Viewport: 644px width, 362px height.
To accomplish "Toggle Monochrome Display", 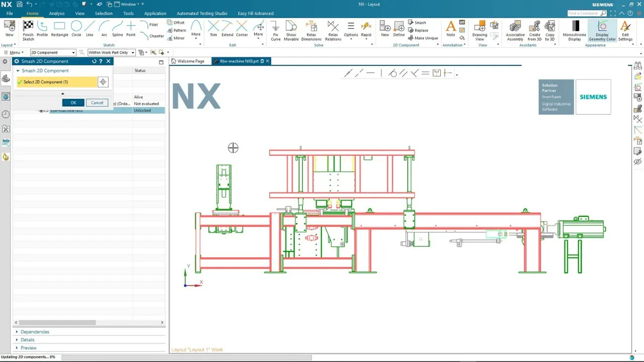I will (x=575, y=31).
